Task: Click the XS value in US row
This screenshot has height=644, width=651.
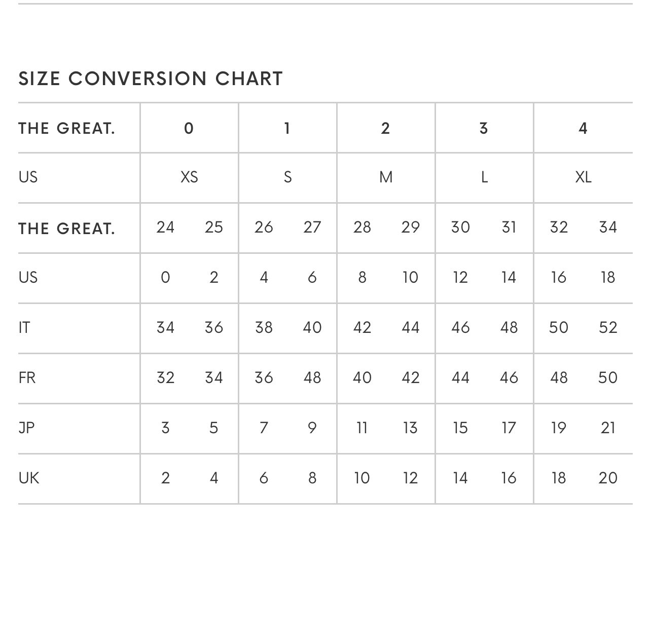Action: pos(189,177)
